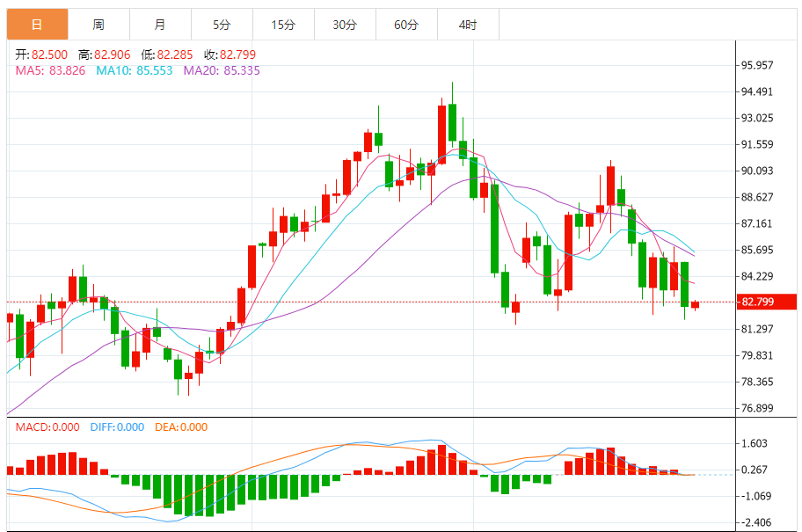Click the high price 高:82.906

[105, 55]
